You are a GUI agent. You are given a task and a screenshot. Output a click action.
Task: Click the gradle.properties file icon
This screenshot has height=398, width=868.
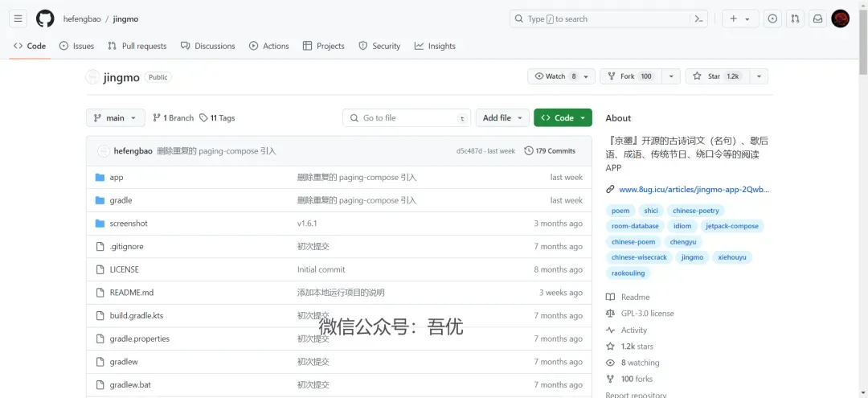point(100,339)
